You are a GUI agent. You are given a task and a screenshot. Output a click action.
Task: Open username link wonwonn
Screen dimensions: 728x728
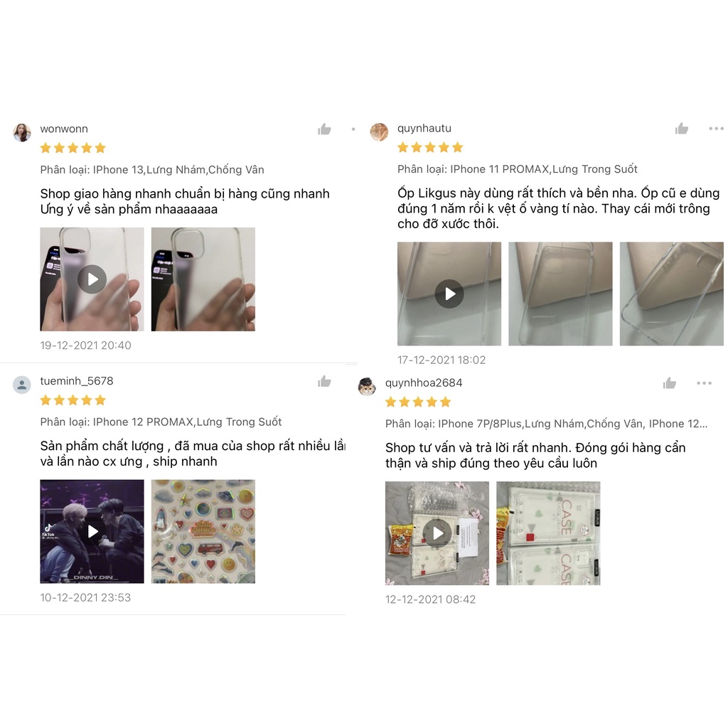(x=64, y=129)
